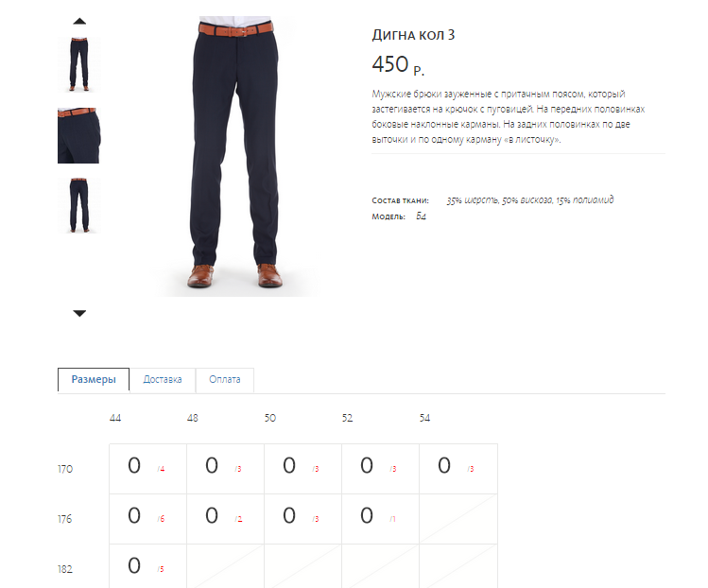The image size is (708, 588).
Task: Select the third trousers thumbnail
Action: (x=79, y=205)
